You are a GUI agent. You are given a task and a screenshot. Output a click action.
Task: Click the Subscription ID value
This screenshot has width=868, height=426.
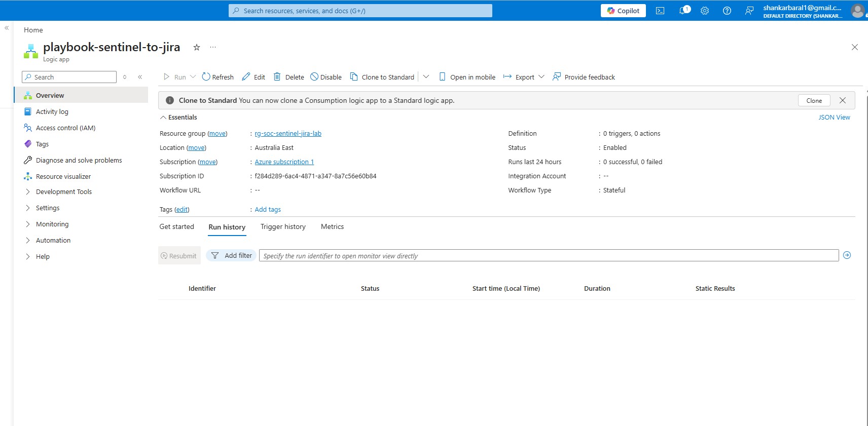(x=315, y=176)
